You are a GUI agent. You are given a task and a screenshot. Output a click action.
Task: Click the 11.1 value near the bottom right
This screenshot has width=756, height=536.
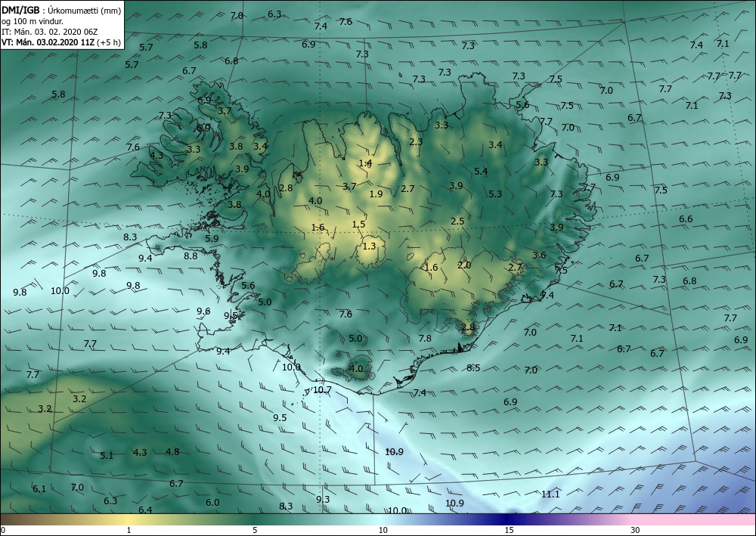coord(550,494)
